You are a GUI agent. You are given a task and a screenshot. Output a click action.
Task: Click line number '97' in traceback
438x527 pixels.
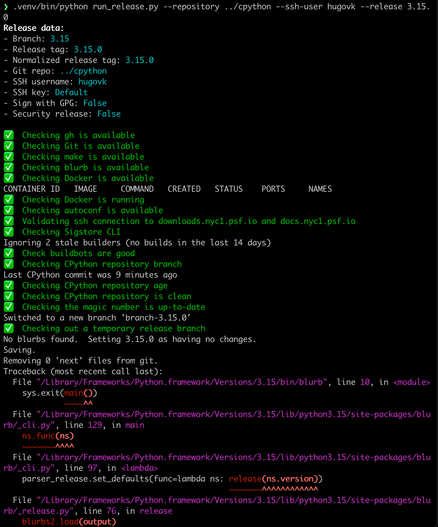pos(92,468)
